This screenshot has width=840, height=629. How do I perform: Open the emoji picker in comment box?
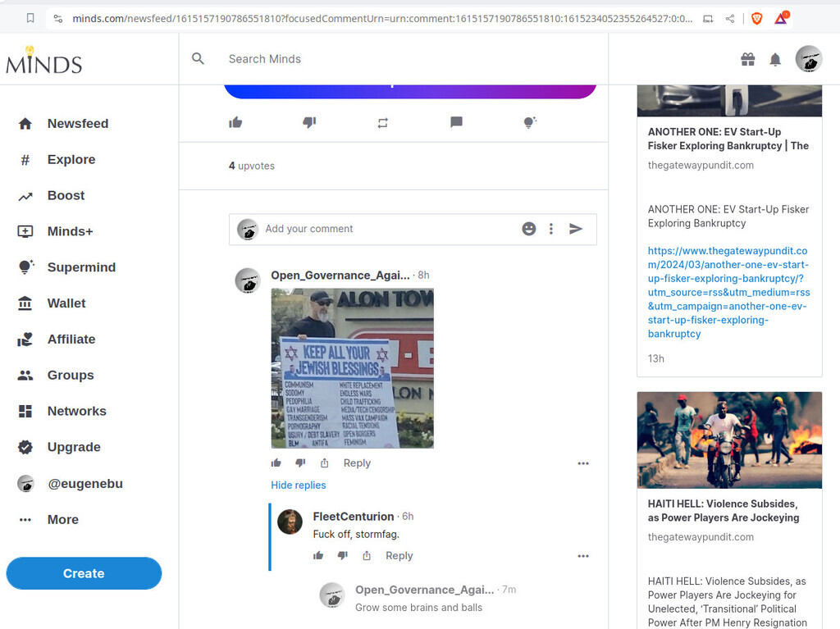coord(529,229)
